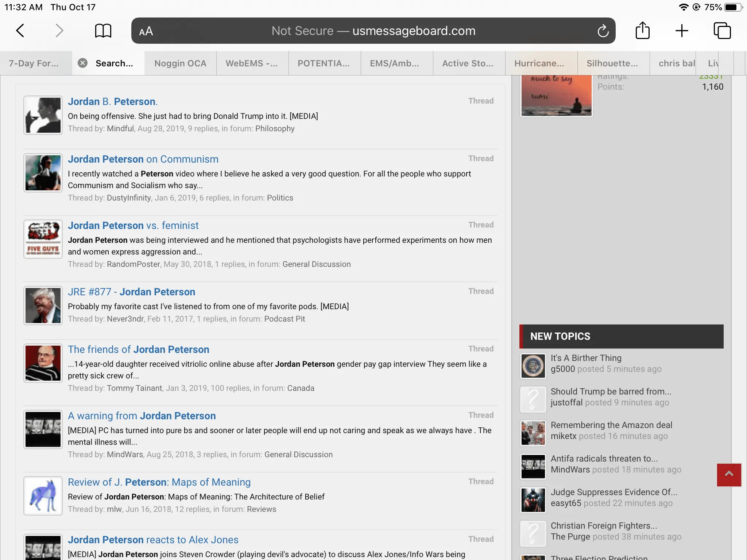View Mindful's user profile link
Image resolution: width=747 pixels, height=560 pixels.
click(120, 128)
